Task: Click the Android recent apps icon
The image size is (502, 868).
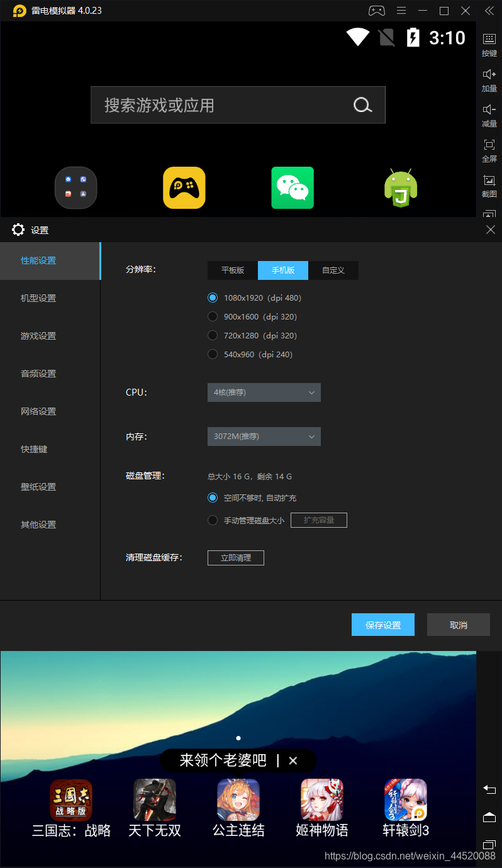Action: point(489,845)
